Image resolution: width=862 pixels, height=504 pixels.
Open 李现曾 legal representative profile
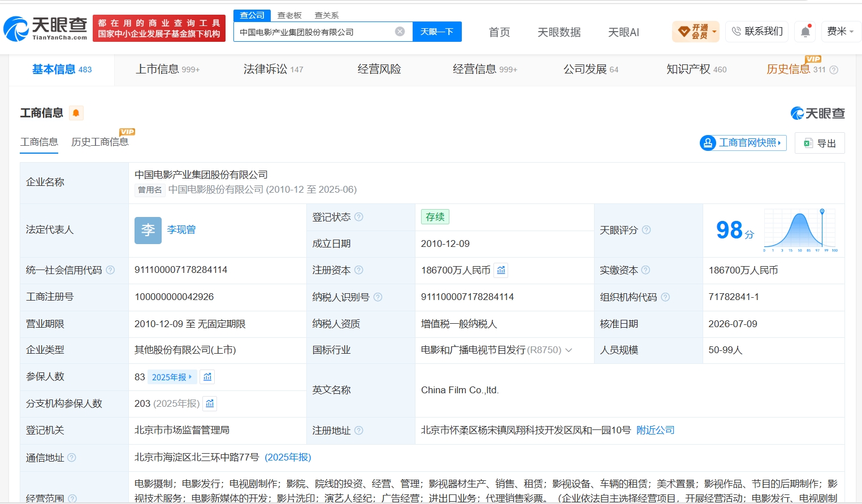pyautogui.click(x=181, y=230)
